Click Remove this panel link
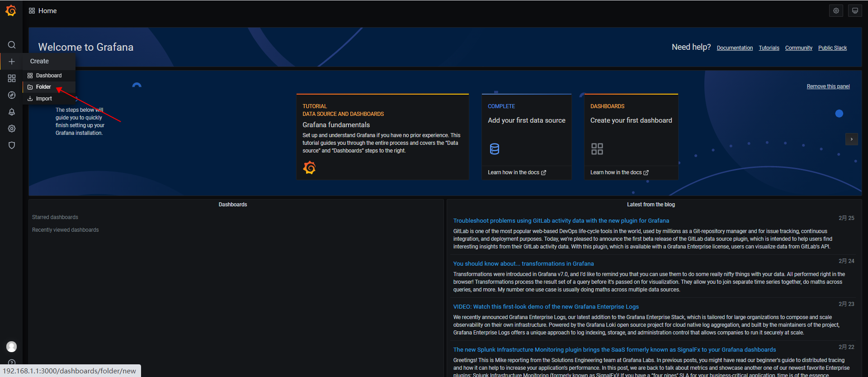The height and width of the screenshot is (377, 868). click(x=828, y=86)
